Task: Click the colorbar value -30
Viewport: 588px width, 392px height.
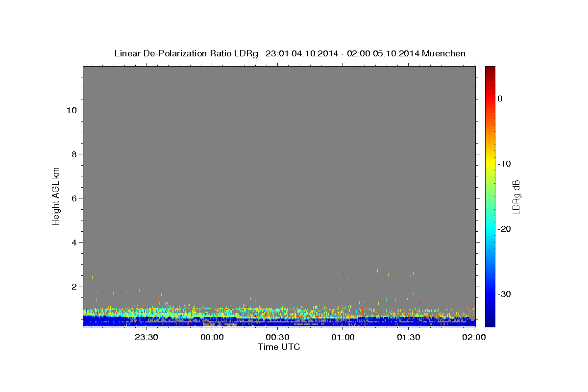Action: [x=505, y=294]
